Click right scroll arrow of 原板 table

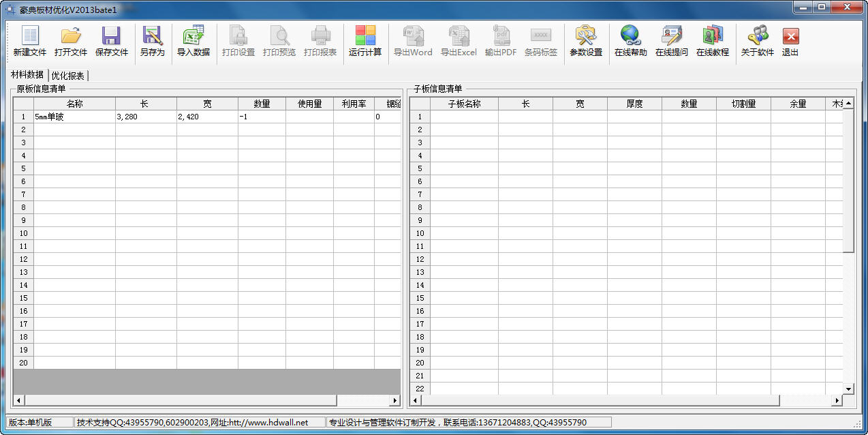point(395,400)
